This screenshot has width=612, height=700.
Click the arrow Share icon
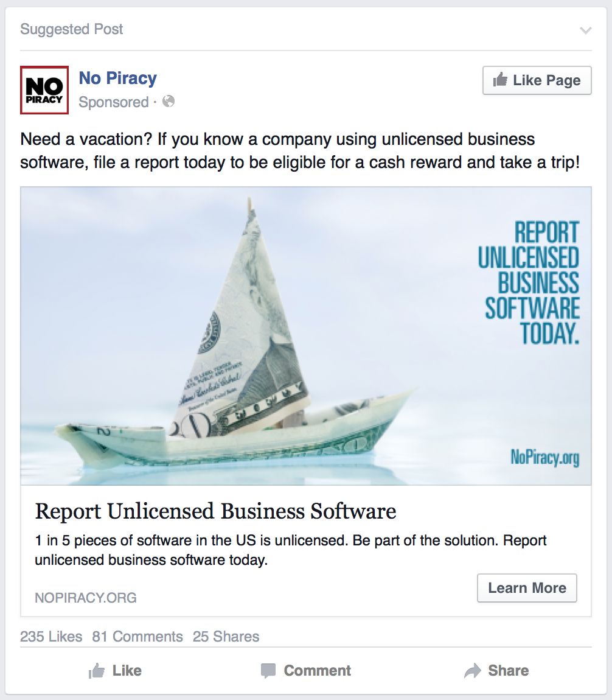(x=473, y=671)
